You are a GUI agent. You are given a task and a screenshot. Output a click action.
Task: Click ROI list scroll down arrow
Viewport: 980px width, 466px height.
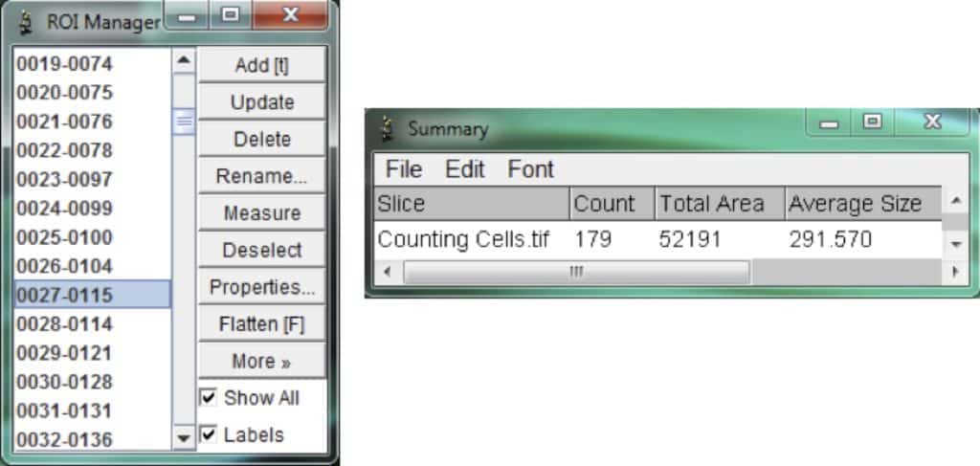[183, 438]
